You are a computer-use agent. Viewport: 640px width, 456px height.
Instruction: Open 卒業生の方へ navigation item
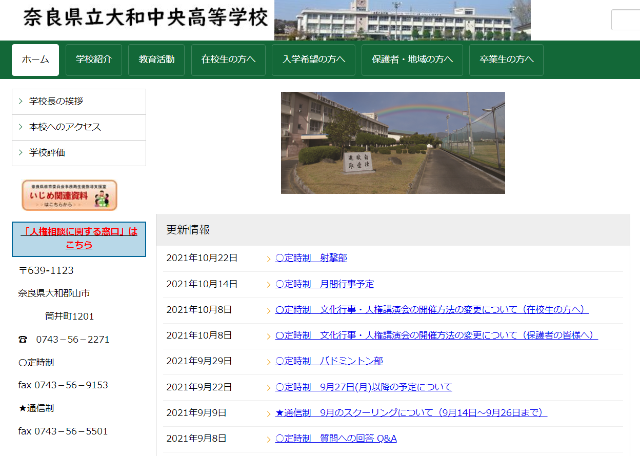pyautogui.click(x=505, y=60)
